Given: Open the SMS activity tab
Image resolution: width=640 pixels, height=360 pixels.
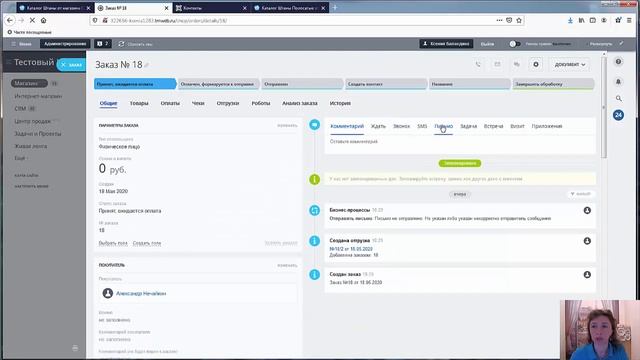Looking at the screenshot, I should click(x=422, y=126).
